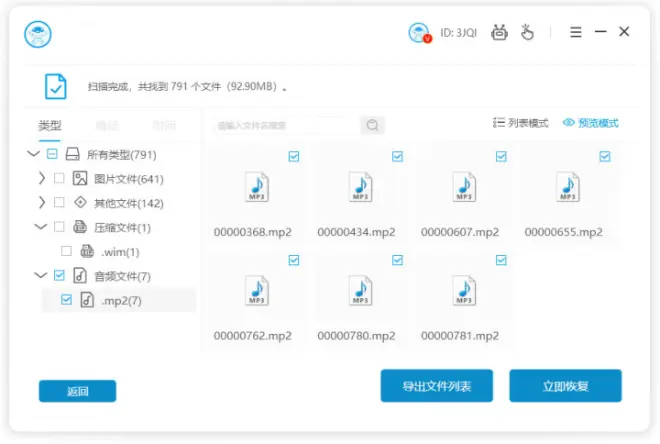
Task: Tick the .wim(1) checkbox
Action: 67,251
